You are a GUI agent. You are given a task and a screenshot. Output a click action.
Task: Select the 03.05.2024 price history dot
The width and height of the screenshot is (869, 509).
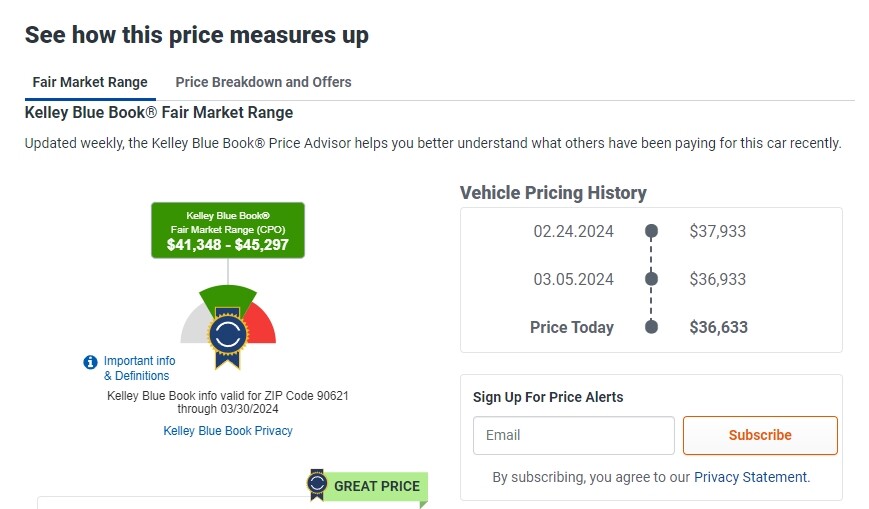pyautogui.click(x=652, y=278)
